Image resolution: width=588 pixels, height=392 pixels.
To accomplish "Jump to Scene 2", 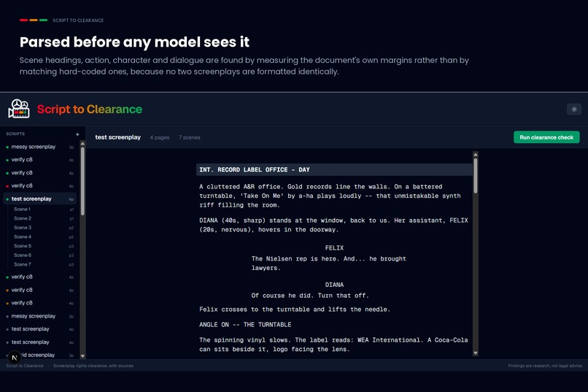I will tap(43, 218).
